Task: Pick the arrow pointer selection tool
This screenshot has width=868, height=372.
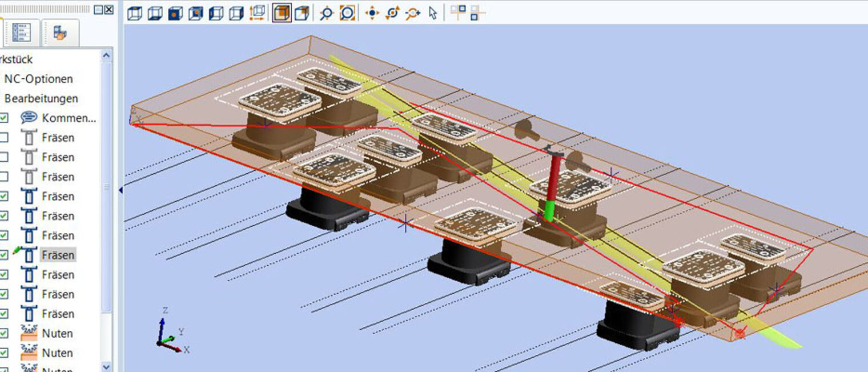Action: click(x=433, y=13)
